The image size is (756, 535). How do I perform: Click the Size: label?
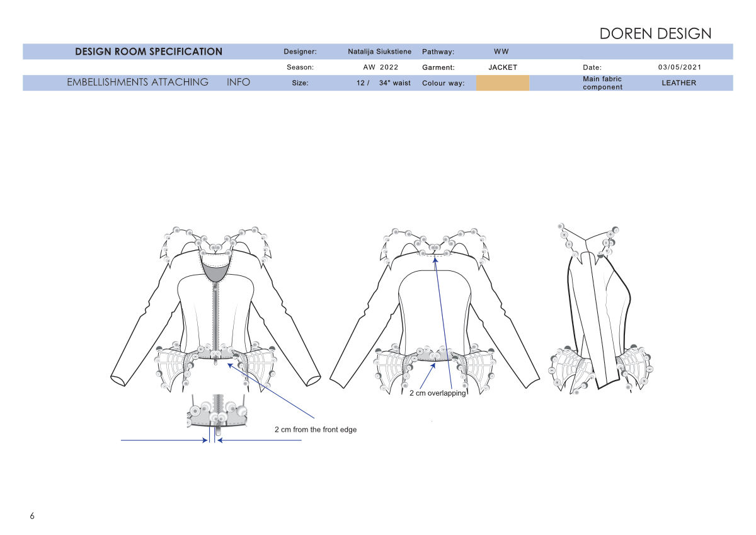click(x=300, y=83)
